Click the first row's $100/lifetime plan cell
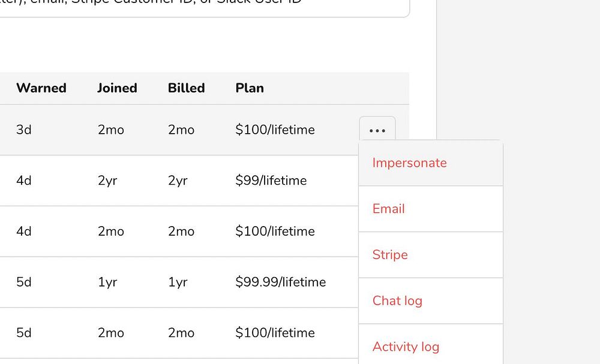 coord(275,130)
